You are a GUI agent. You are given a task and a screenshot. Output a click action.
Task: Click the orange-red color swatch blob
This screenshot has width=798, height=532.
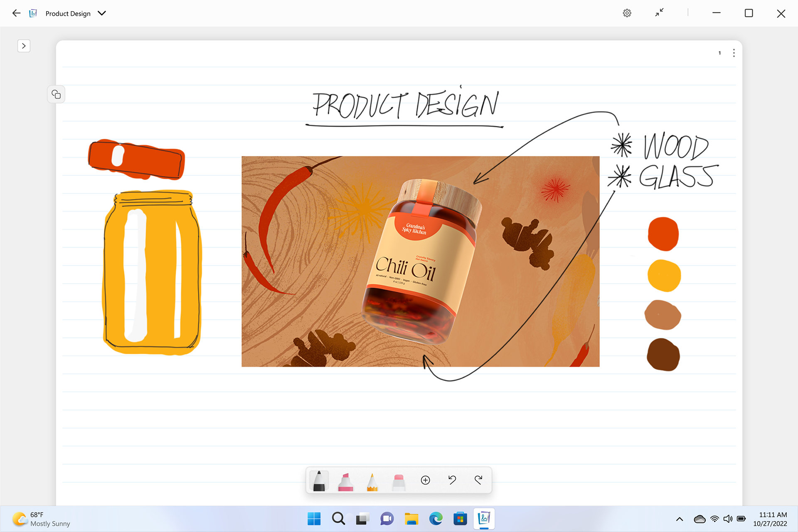(x=663, y=234)
